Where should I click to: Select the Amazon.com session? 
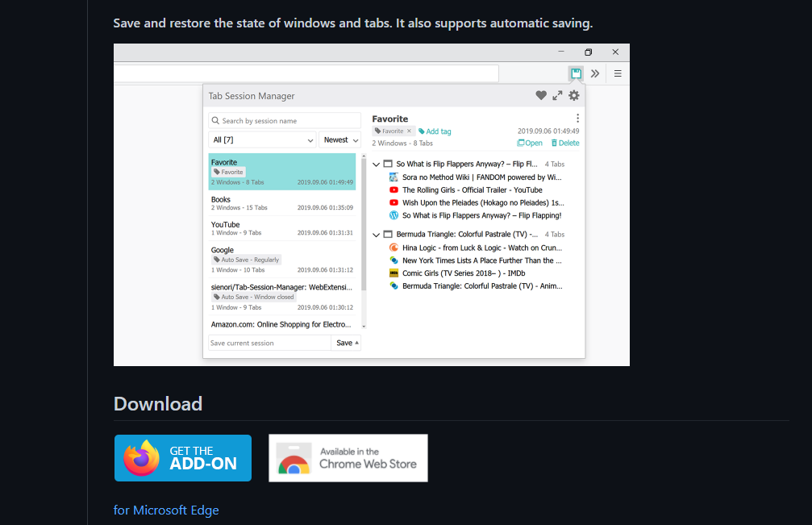(x=281, y=325)
